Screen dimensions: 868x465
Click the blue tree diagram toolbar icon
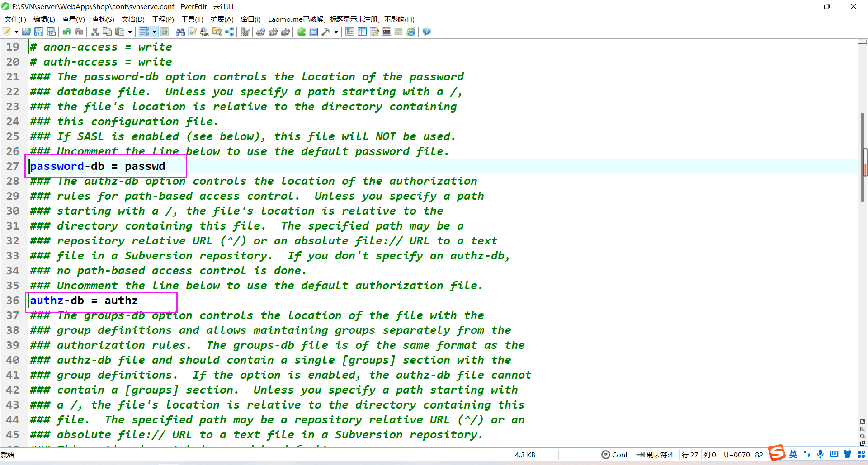[x=229, y=32]
